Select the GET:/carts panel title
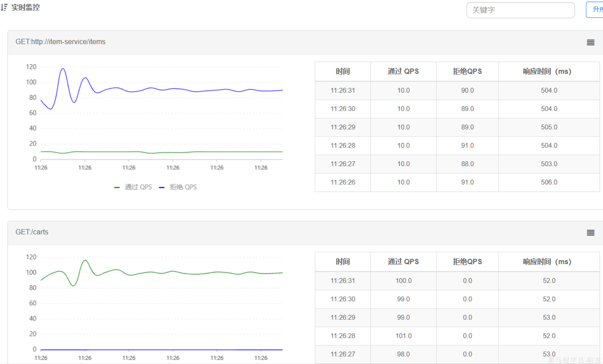This screenshot has height=364, width=603. (x=32, y=232)
